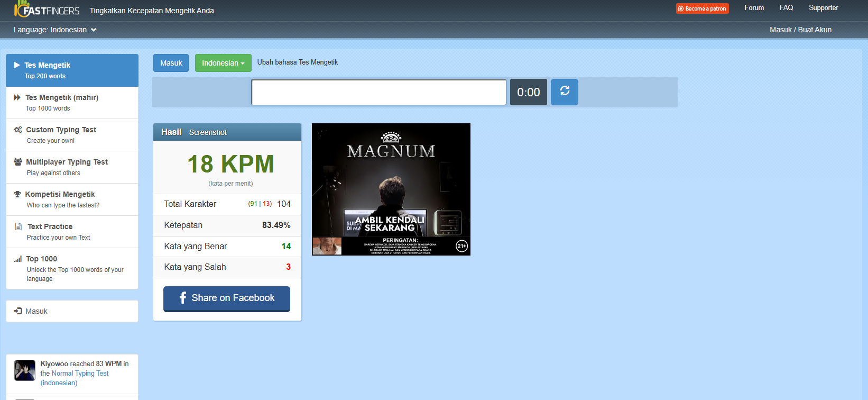
Task: Click Share on Facebook button
Action: pos(227,298)
